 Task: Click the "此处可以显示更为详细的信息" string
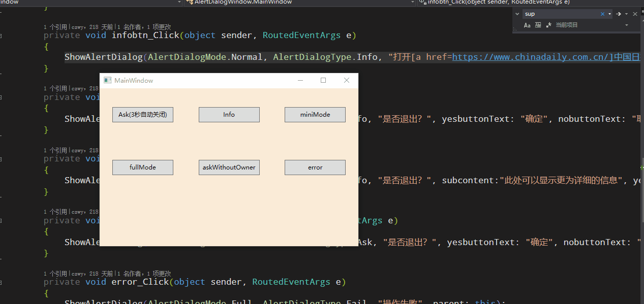click(x=562, y=180)
